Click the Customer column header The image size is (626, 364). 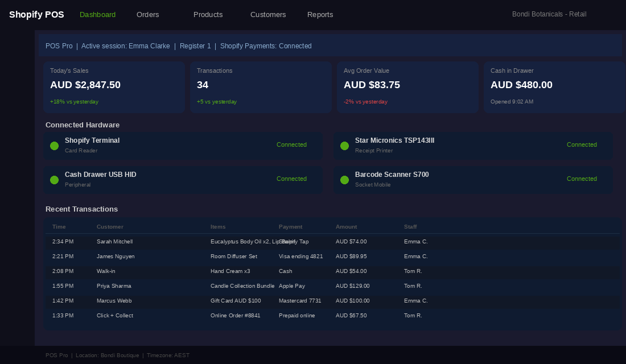[x=110, y=227]
